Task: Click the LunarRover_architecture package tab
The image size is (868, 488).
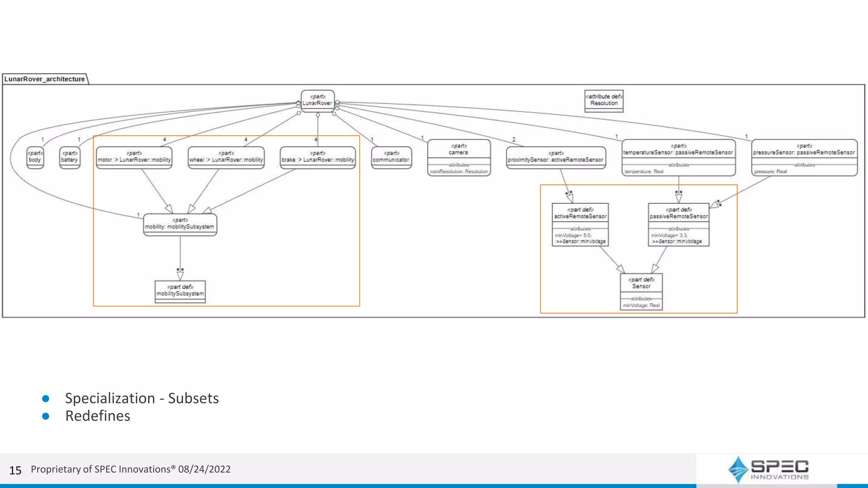Action: tap(45, 79)
